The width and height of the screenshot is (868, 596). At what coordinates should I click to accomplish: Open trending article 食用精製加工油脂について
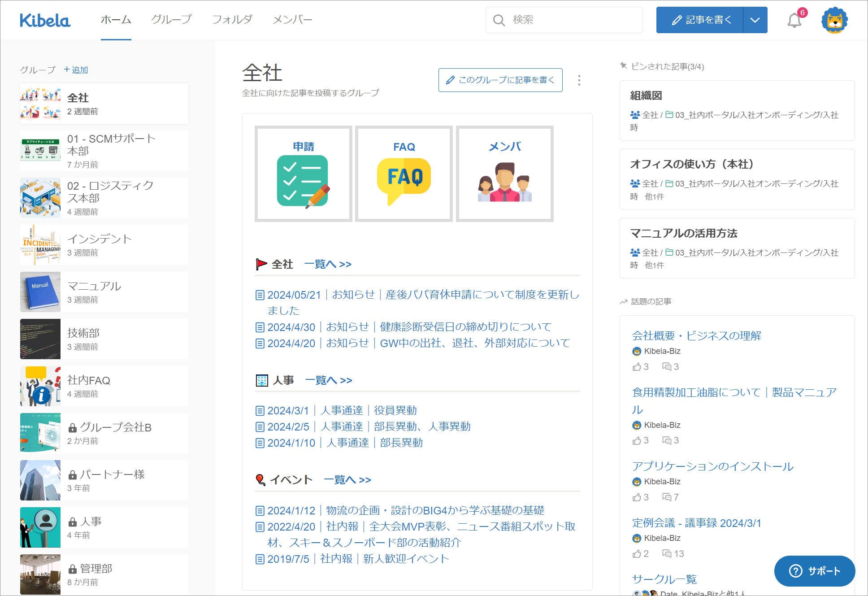(734, 401)
